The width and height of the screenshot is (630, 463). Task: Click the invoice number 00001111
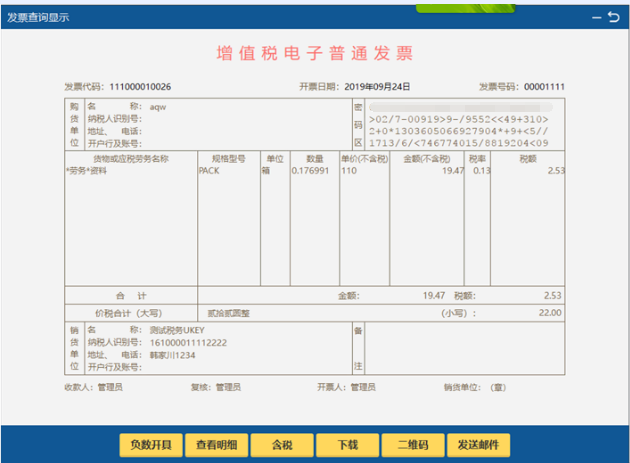pos(544,87)
